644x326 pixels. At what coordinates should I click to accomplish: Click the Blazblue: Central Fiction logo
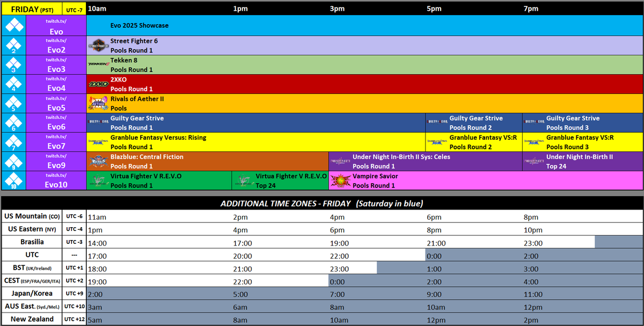(x=98, y=162)
